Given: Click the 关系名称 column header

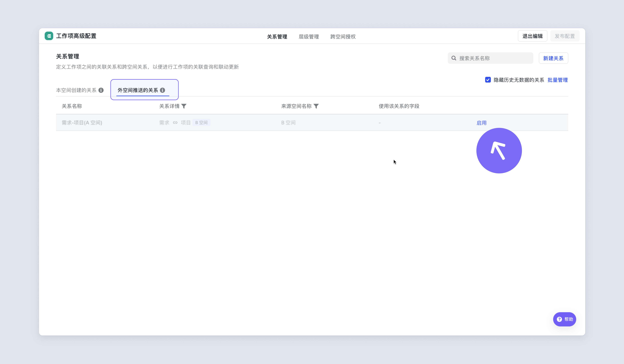Looking at the screenshot, I should (72, 106).
